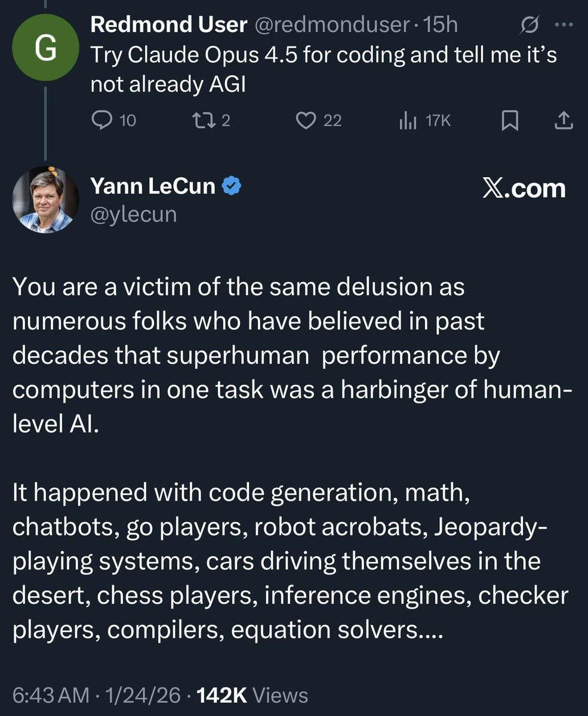Bookmark Redmond User's post
The width and height of the screenshot is (588, 716).
508,121
